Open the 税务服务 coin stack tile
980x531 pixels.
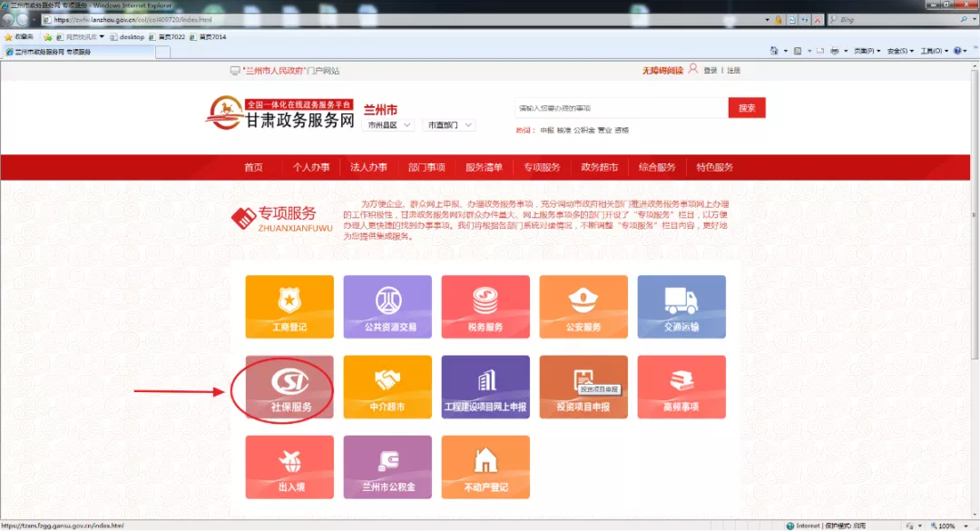click(x=485, y=307)
